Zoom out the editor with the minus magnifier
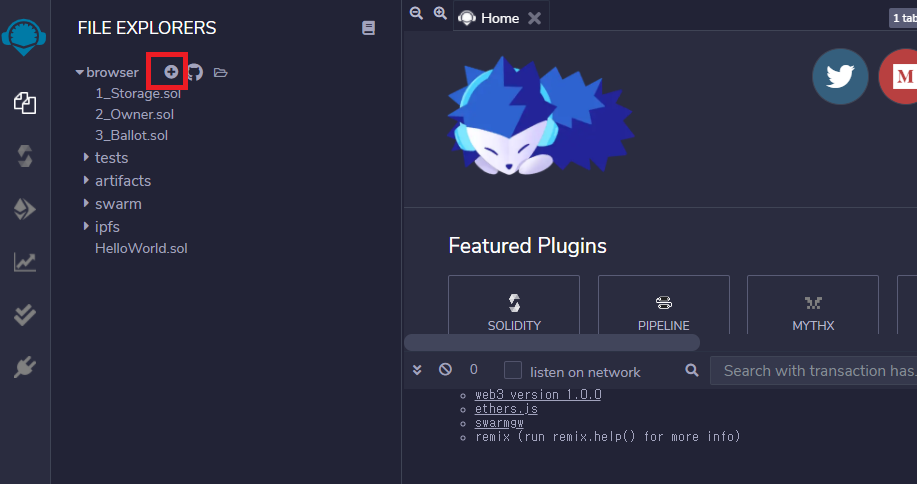The image size is (917, 489). (416, 13)
